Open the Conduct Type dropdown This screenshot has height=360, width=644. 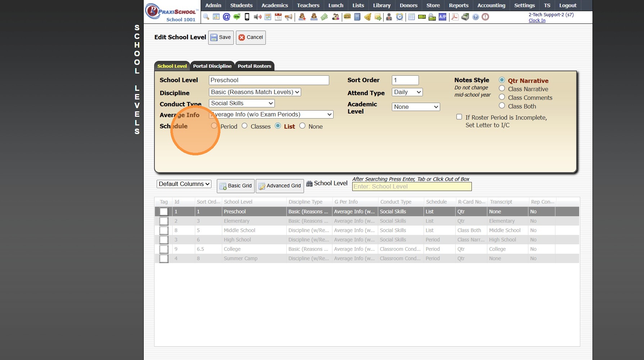pyautogui.click(x=242, y=103)
